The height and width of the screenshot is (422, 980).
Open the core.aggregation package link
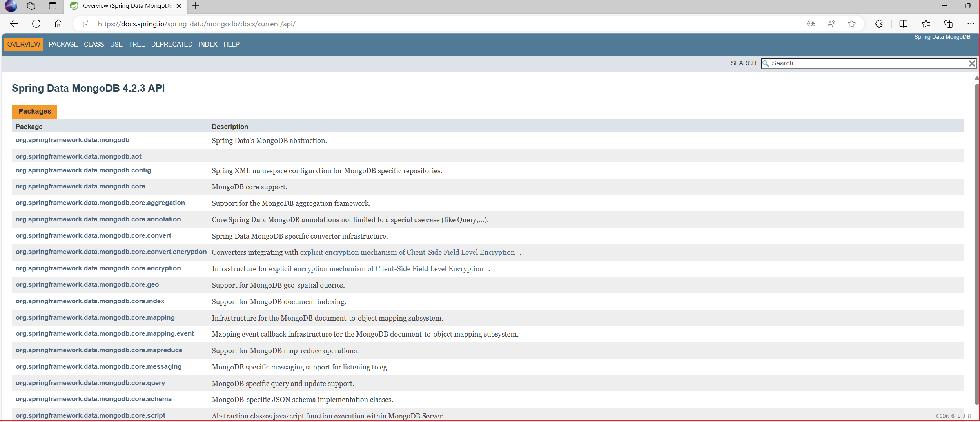100,203
